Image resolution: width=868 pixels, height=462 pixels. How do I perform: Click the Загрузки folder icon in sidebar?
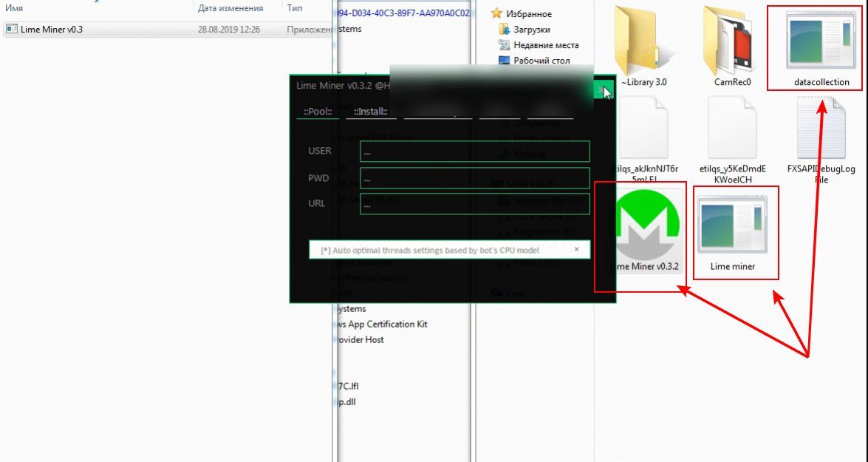pyautogui.click(x=503, y=29)
